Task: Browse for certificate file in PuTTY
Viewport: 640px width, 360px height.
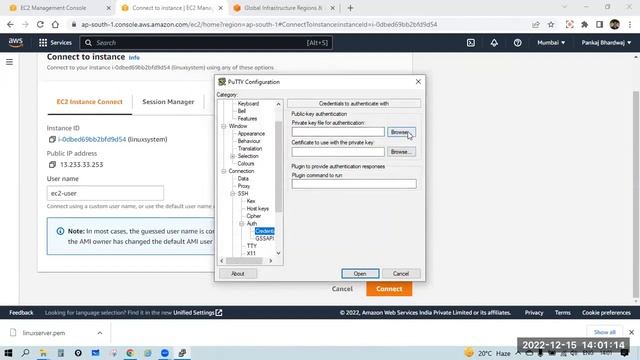Action: 401,152
